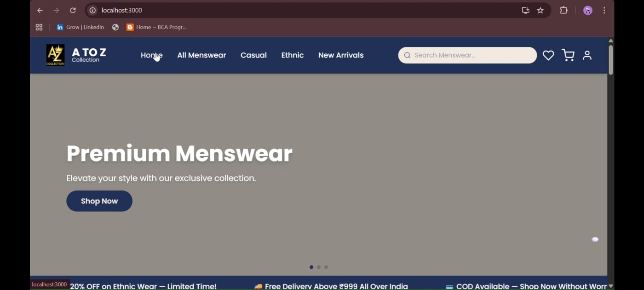Image resolution: width=644 pixels, height=290 pixels.
Task: Open the wishlist heart icon
Action: [x=548, y=55]
